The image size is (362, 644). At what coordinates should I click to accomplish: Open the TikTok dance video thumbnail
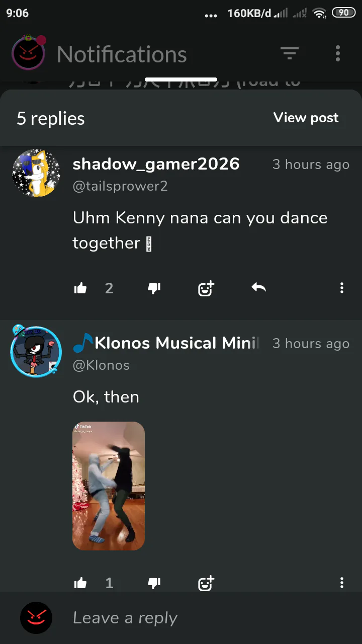click(109, 486)
